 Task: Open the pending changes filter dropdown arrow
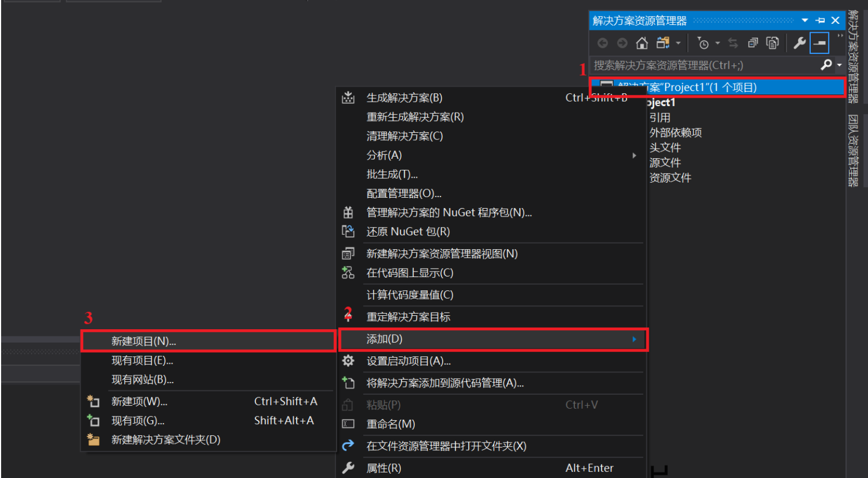click(718, 43)
